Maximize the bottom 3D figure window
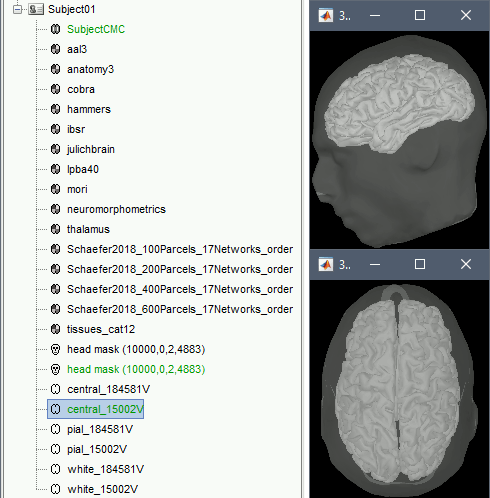This screenshot has height=498, width=490. coord(420,265)
